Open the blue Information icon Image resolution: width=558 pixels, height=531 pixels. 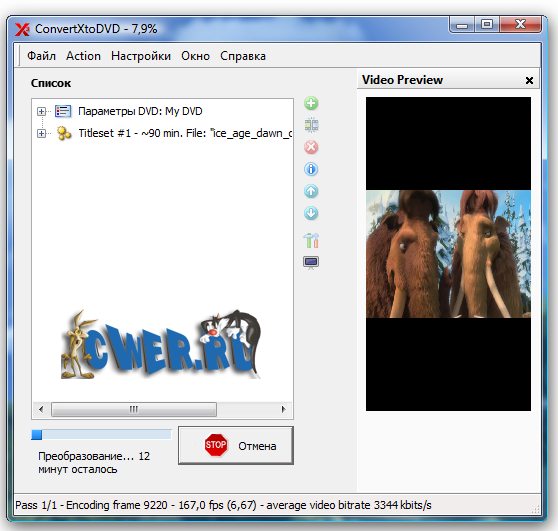[x=311, y=169]
